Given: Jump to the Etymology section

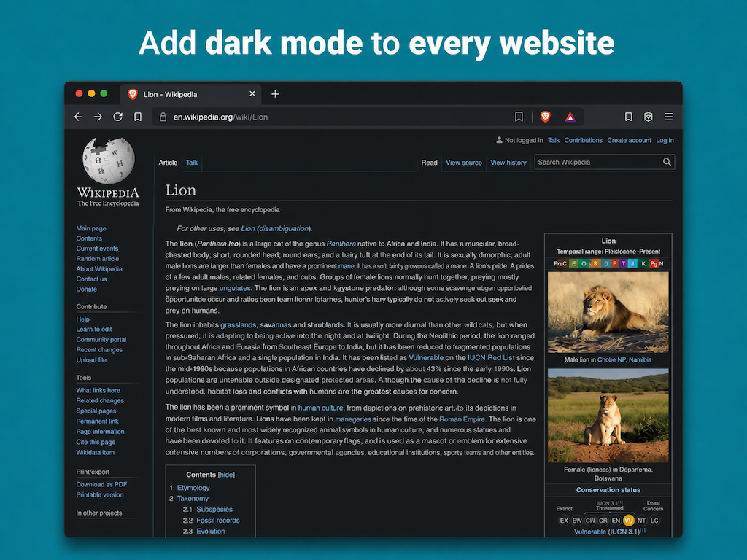Looking at the screenshot, I should click(x=193, y=488).
